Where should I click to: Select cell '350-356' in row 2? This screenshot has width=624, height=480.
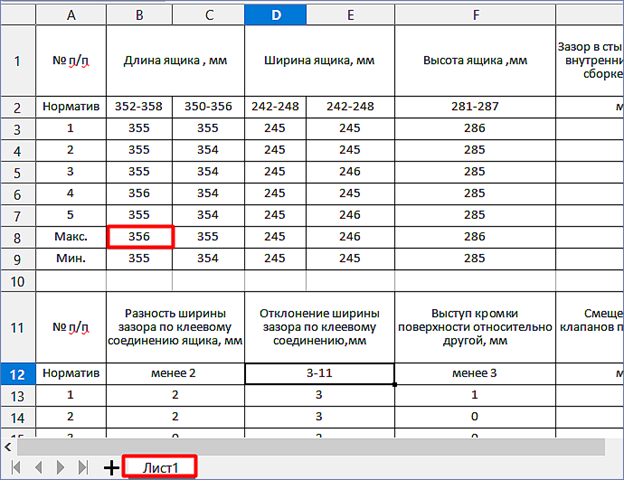tap(209, 107)
